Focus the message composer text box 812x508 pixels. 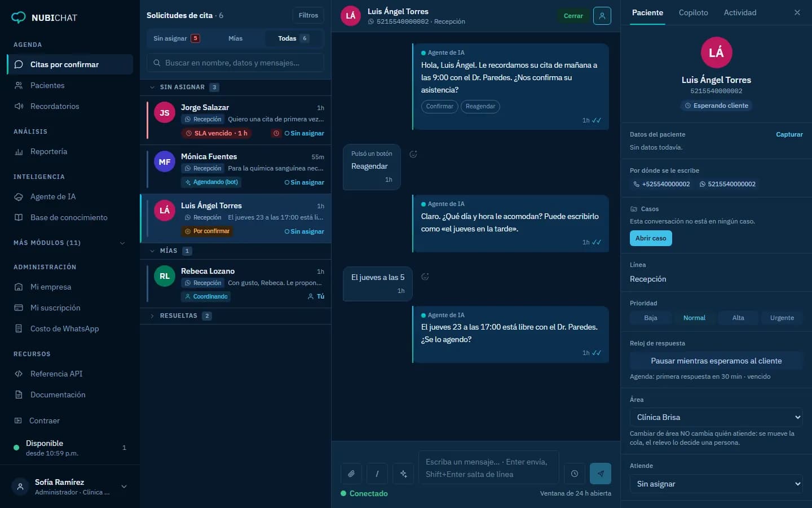pyautogui.click(x=488, y=468)
